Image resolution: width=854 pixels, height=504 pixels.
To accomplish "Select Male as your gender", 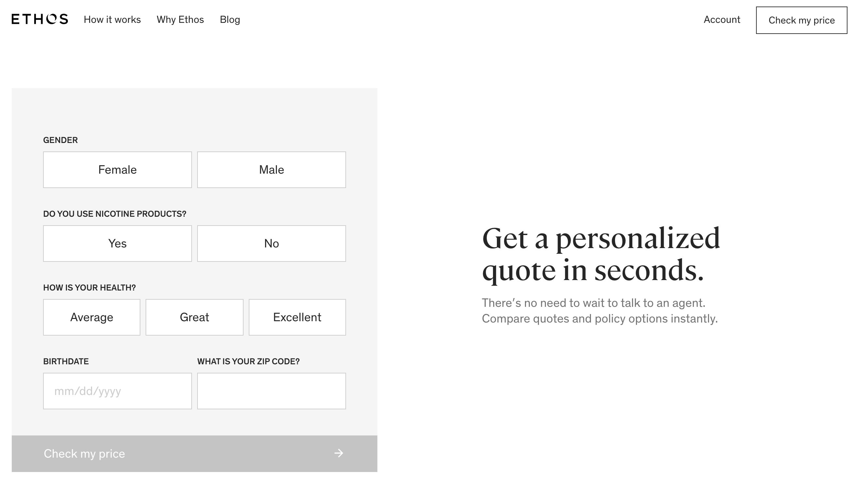I will 271,169.
